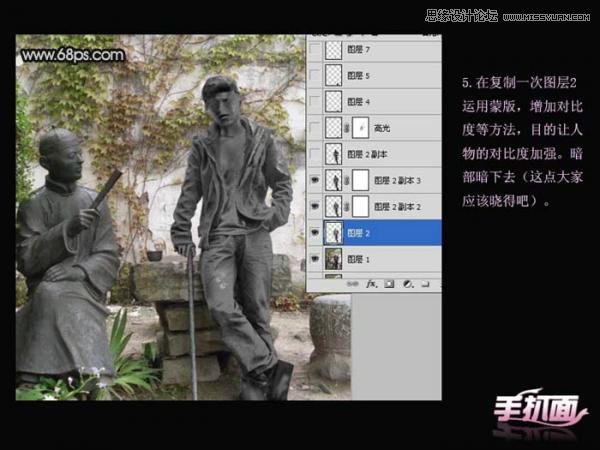Viewport: 600px width, 450px height.
Task: Hide the selected 图层 2 layer
Action: (315, 232)
